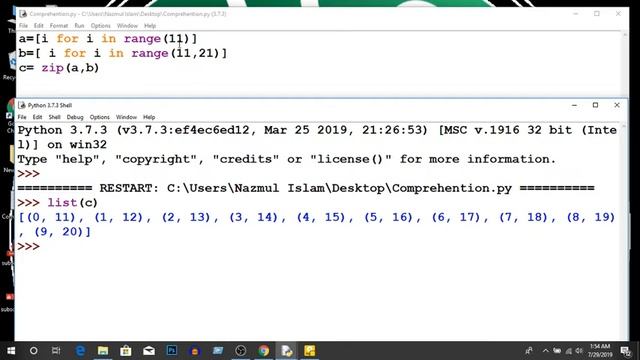Open Task View from taskbar

pos(56,351)
